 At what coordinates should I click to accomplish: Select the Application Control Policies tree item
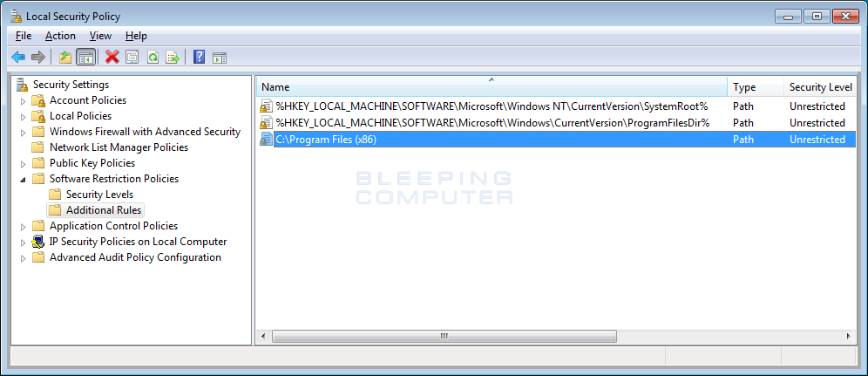tap(113, 226)
